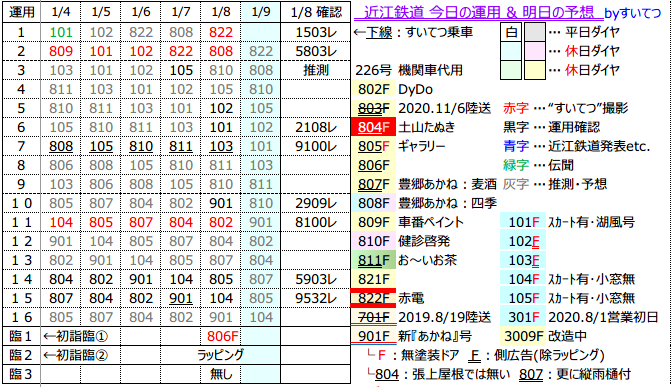Viewport: 671px width, 387px height.
Task: Click the 2108レ cell in row 6
Action: (316, 127)
